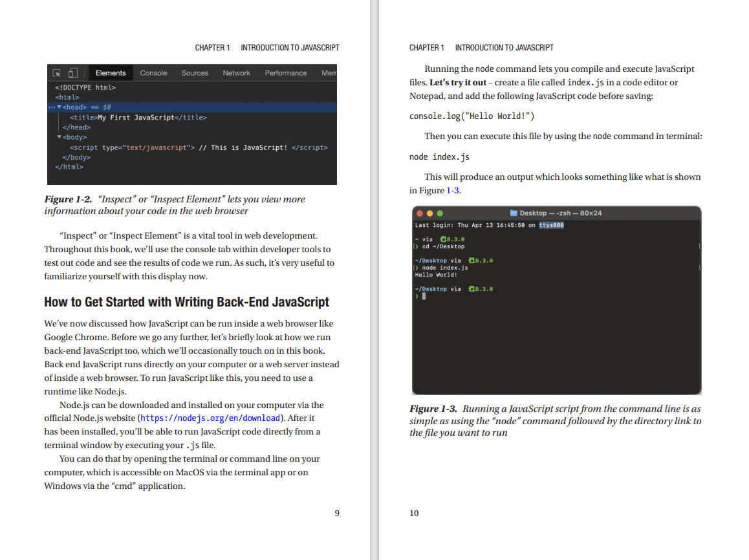Click the standalone 'node index.js' code line on page 10
The height and width of the screenshot is (560, 749).
(439, 157)
